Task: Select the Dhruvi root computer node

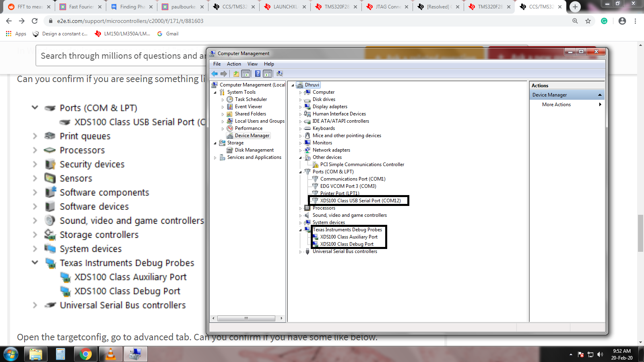Action: pos(312,85)
